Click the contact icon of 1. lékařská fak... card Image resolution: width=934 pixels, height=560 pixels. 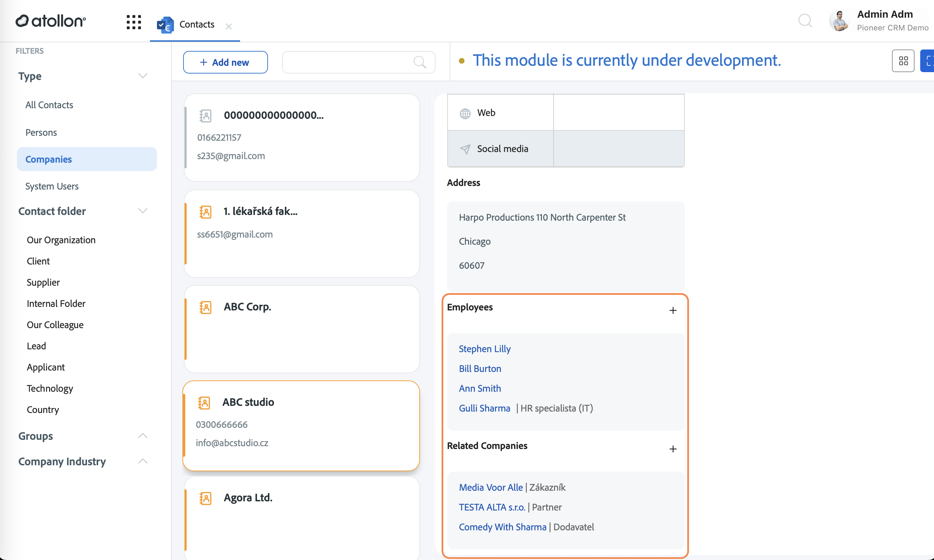point(206,212)
